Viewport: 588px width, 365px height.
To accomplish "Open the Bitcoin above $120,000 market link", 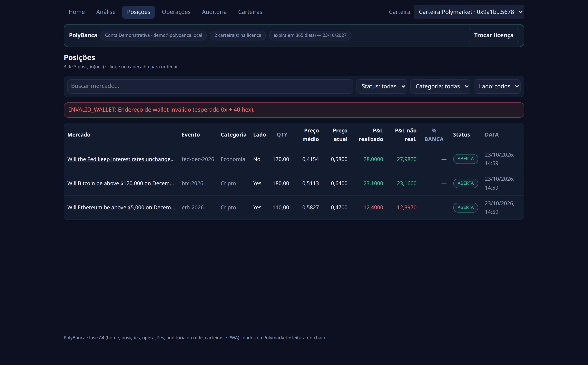I will pos(120,183).
